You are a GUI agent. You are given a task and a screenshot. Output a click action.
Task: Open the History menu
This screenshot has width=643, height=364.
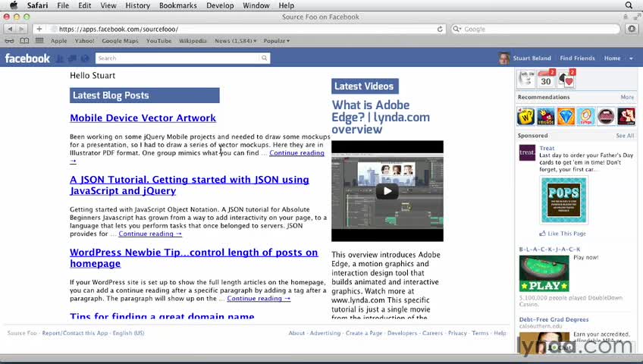(x=137, y=5)
